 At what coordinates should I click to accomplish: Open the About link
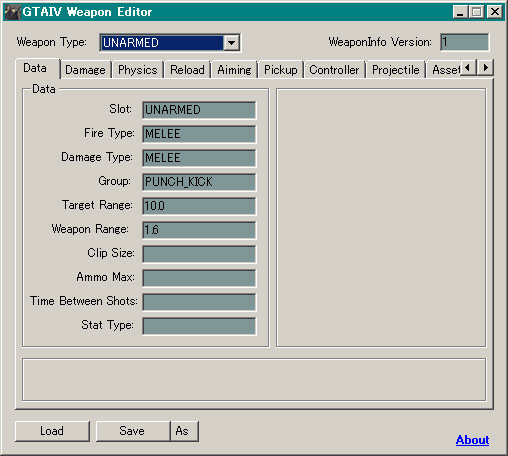point(472,440)
